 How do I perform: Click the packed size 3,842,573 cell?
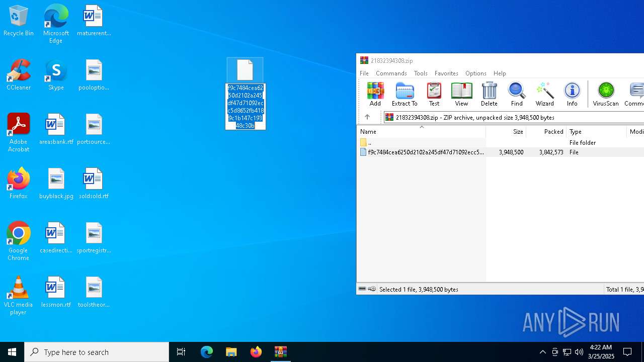click(x=551, y=152)
